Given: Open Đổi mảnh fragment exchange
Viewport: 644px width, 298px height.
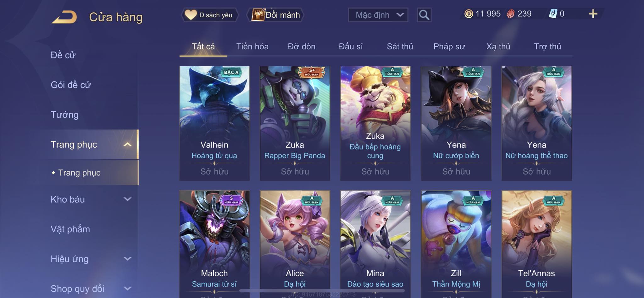Looking at the screenshot, I should [276, 15].
